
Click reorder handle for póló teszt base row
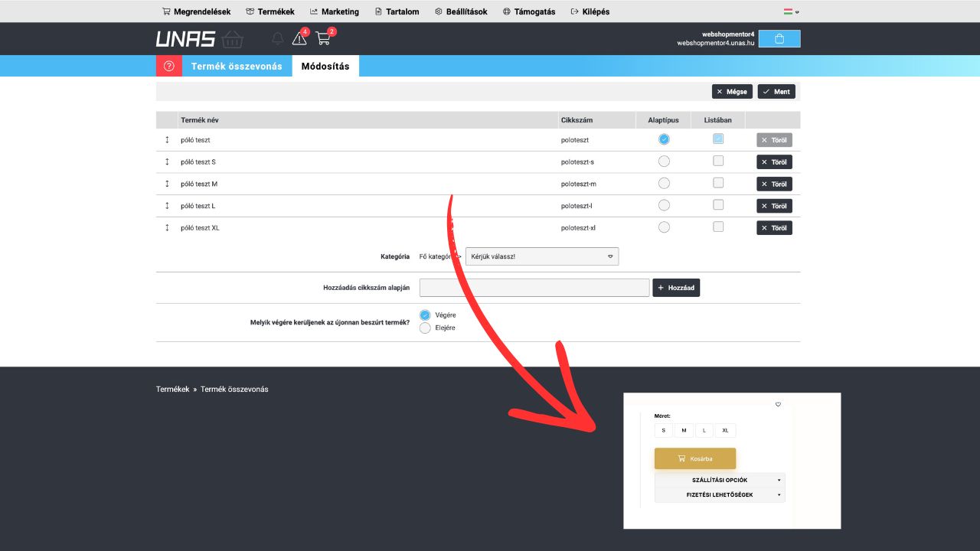coord(167,140)
